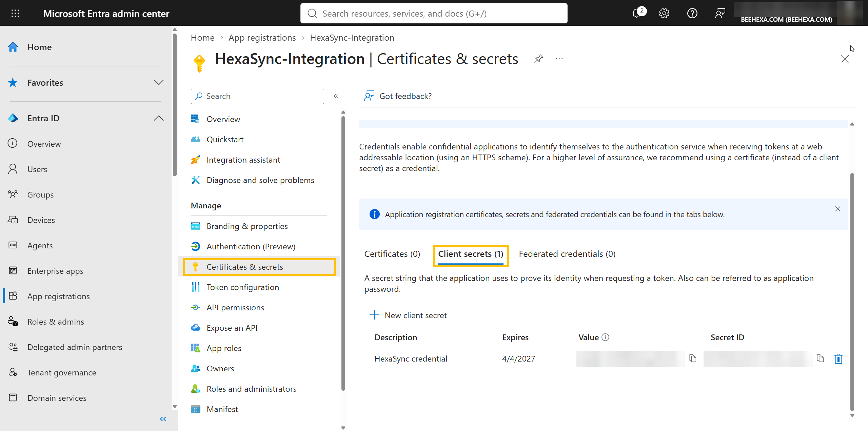Open the Manifest item
Image resolution: width=868 pixels, height=431 pixels.
222,409
